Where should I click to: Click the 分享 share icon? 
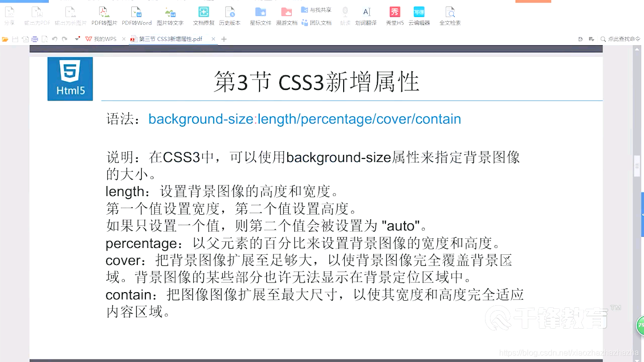coord(9,16)
